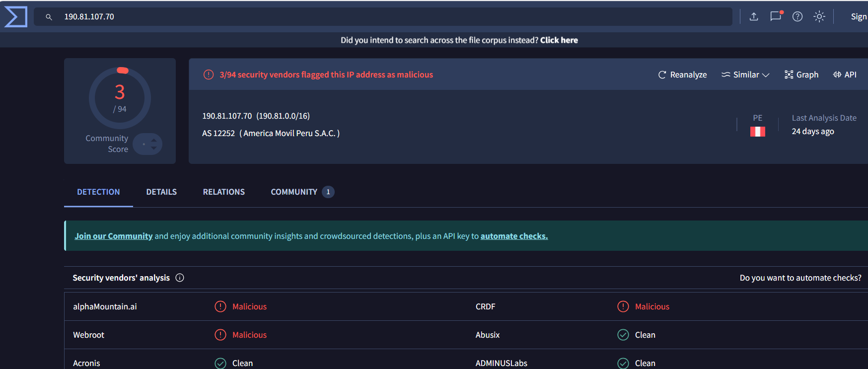Switch to the RELATIONS tab
The image size is (868, 369).
click(x=224, y=192)
